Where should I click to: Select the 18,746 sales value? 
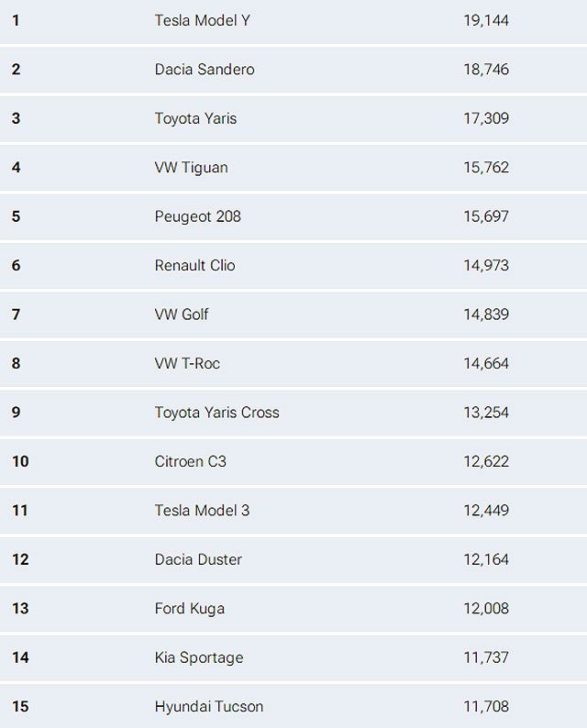pyautogui.click(x=486, y=70)
